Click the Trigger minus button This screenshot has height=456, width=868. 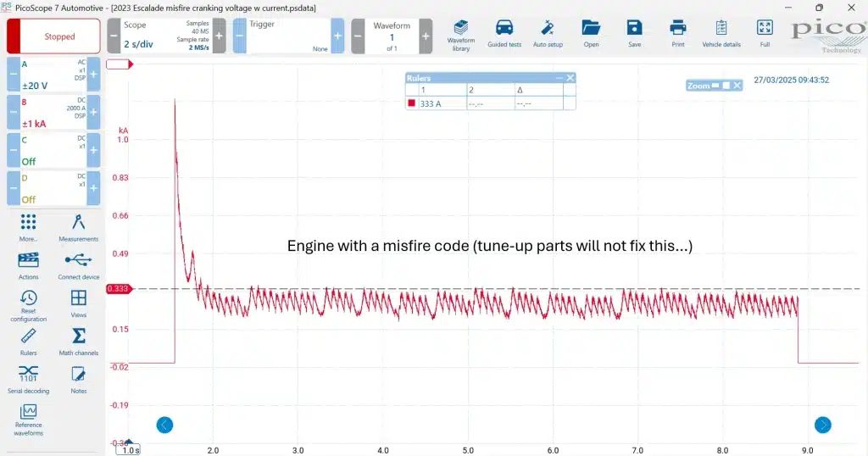[x=239, y=36]
